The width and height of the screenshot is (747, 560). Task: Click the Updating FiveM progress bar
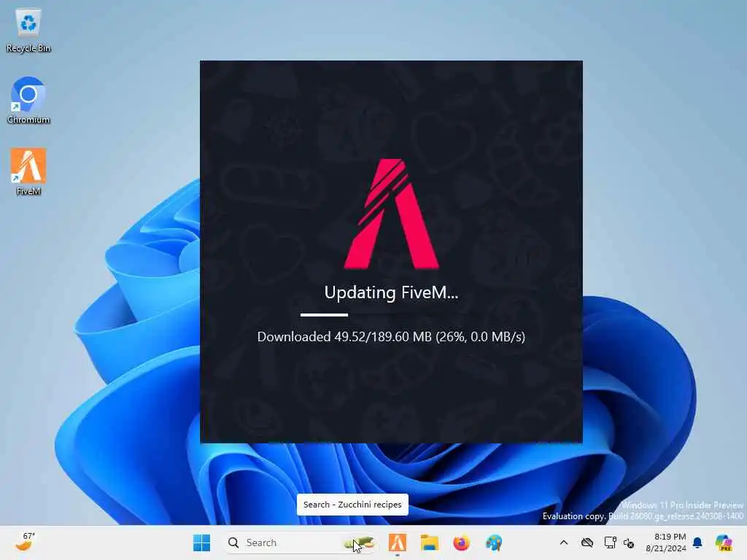tap(391, 315)
